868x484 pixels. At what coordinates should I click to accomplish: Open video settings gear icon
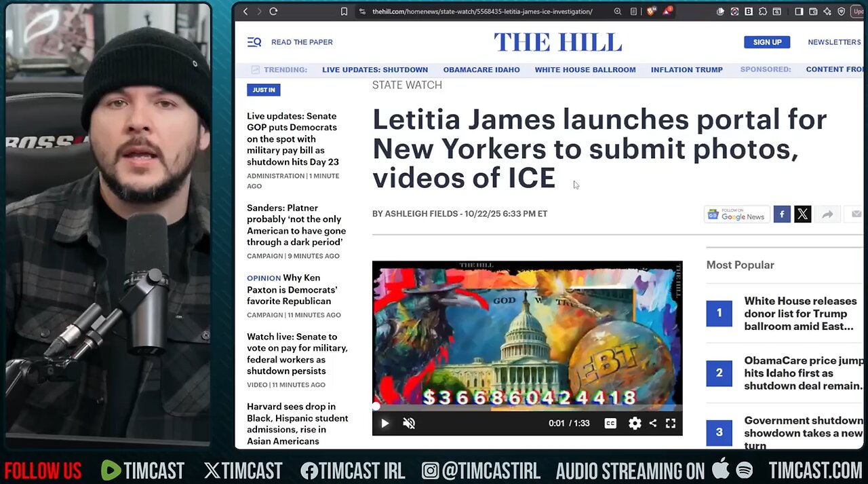(635, 424)
